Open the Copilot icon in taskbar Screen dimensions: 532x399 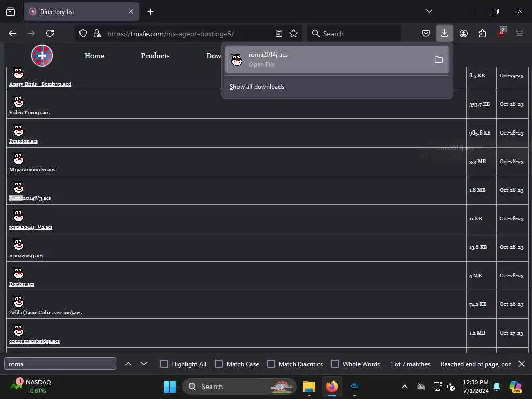(515, 387)
